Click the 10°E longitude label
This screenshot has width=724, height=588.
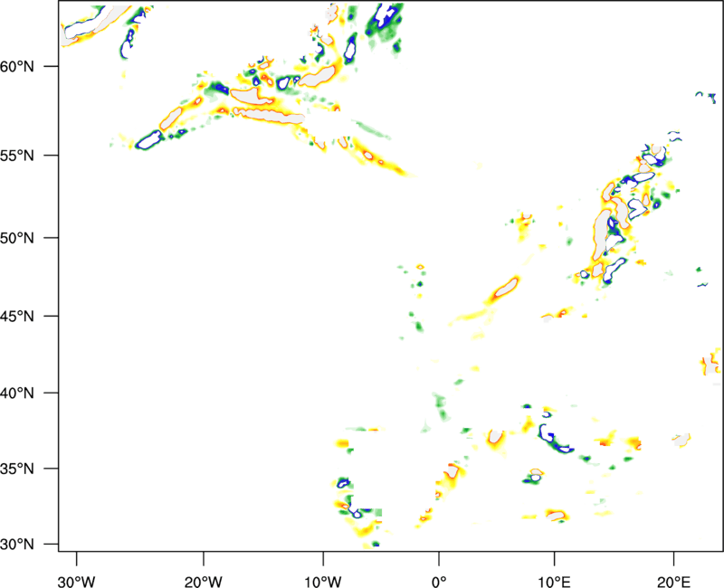tap(554, 582)
